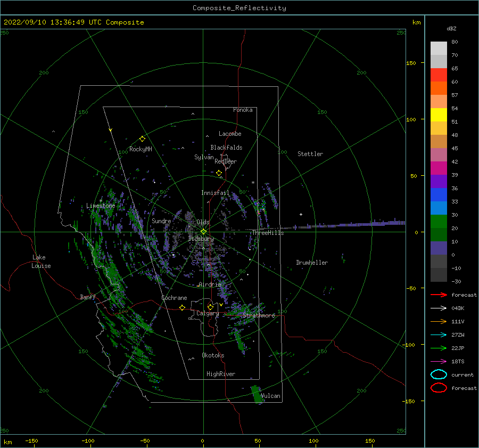This screenshot has width=479, height=448.
Task: Click the Calgary city label
Action: click(x=208, y=313)
